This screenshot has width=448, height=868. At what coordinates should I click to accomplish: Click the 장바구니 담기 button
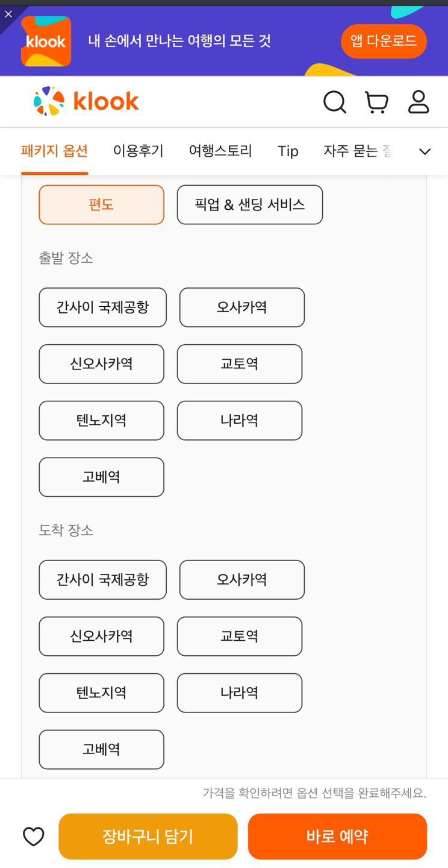pos(148,837)
